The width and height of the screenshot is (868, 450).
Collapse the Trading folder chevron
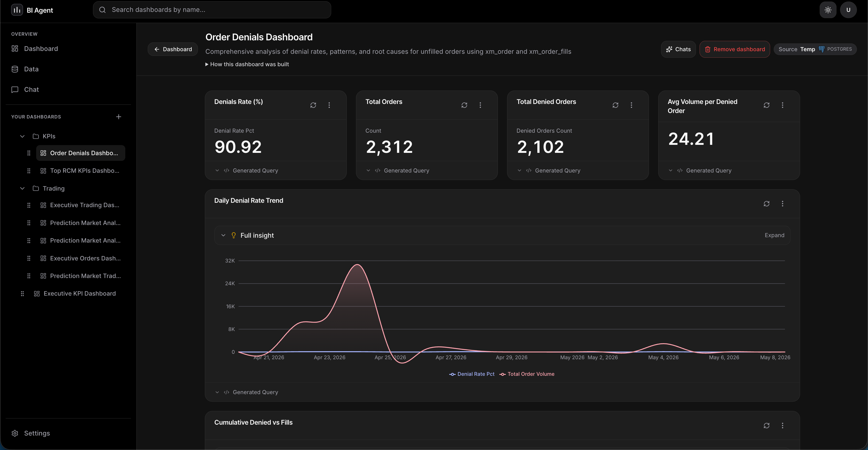point(22,188)
